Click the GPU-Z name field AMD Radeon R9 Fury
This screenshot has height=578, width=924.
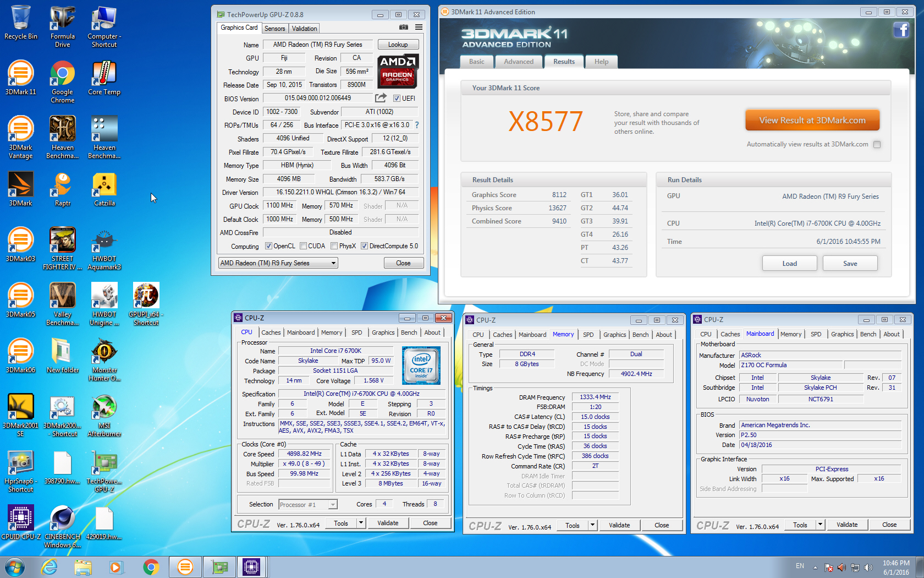pyautogui.click(x=317, y=45)
